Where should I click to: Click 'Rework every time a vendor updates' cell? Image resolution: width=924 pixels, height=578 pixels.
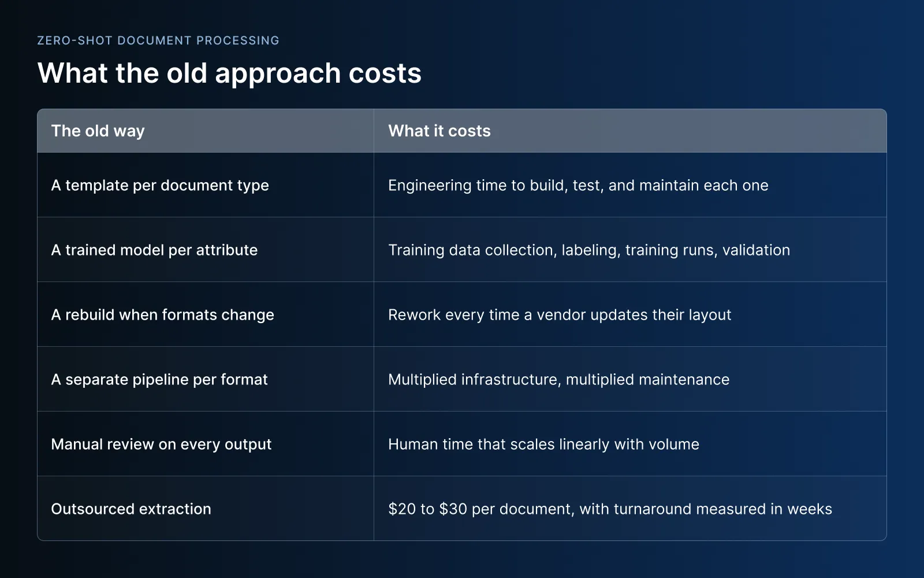630,314
